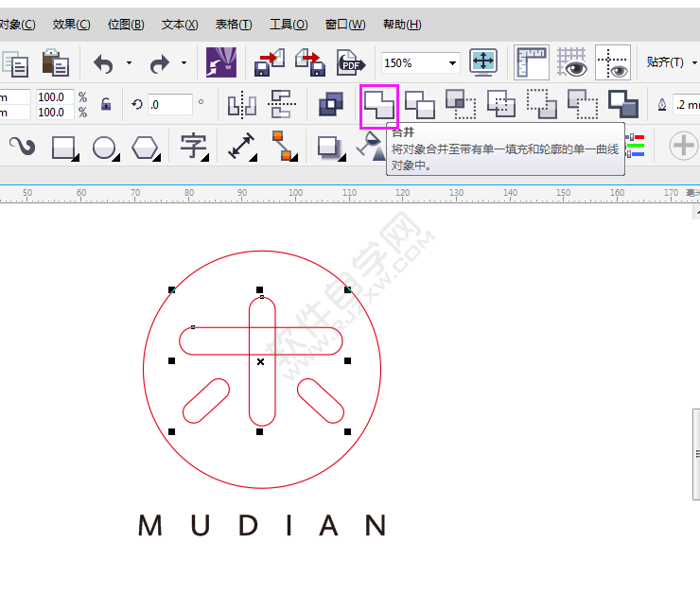Open the 文本(X) menu
The height and width of the screenshot is (594, 700).
tap(180, 24)
